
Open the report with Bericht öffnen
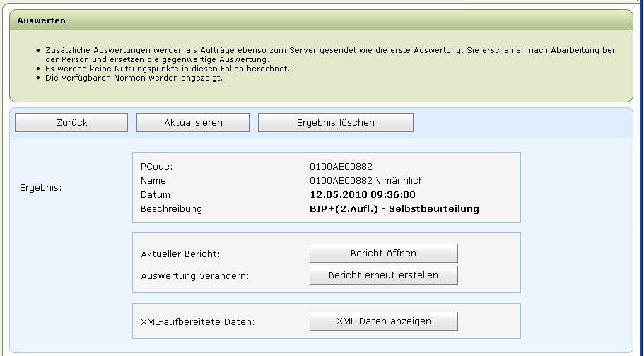point(383,253)
